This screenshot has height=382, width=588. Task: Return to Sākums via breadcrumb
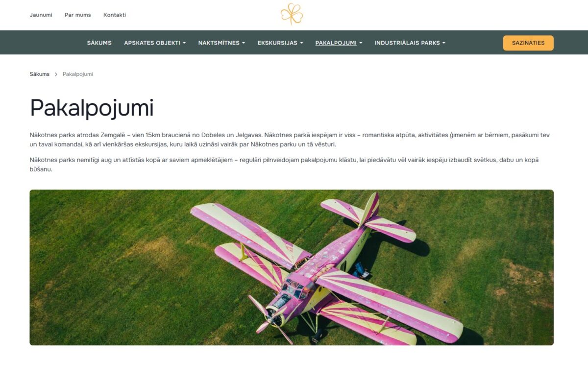[40, 74]
